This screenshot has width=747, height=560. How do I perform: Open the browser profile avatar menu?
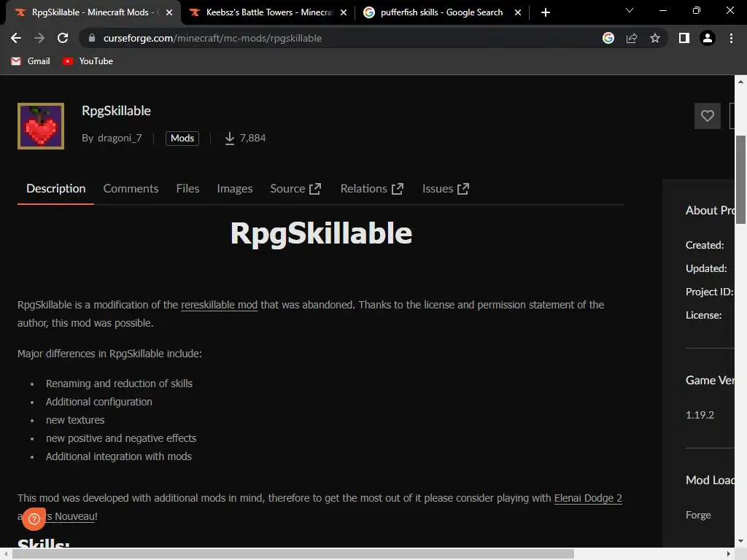coord(708,38)
